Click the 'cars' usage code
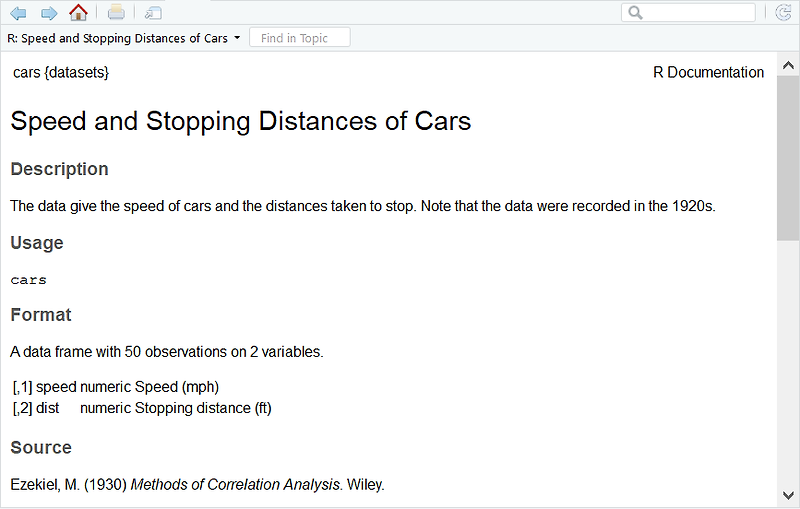The image size is (800, 509). [x=29, y=280]
